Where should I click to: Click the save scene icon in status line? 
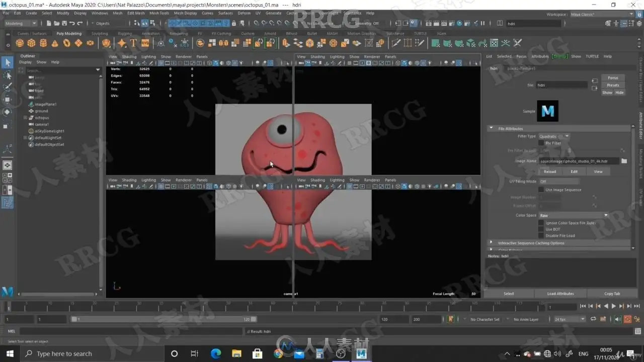click(x=64, y=23)
